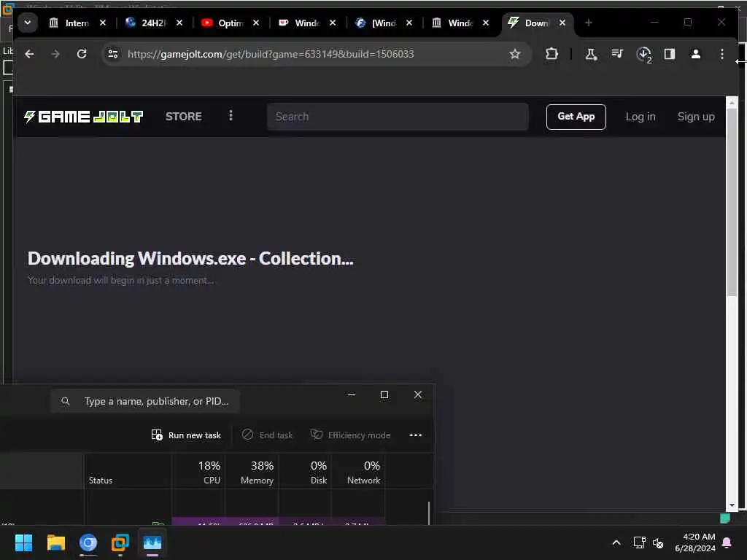Click the Sign up link
This screenshot has width=747, height=560.
pos(696,117)
